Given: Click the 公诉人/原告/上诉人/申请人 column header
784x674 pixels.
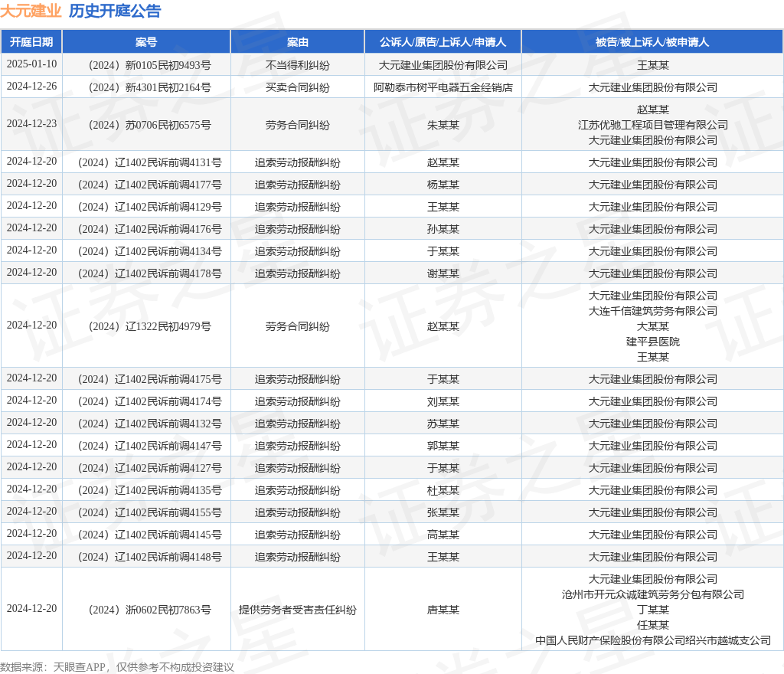Looking at the screenshot, I should tap(443, 42).
